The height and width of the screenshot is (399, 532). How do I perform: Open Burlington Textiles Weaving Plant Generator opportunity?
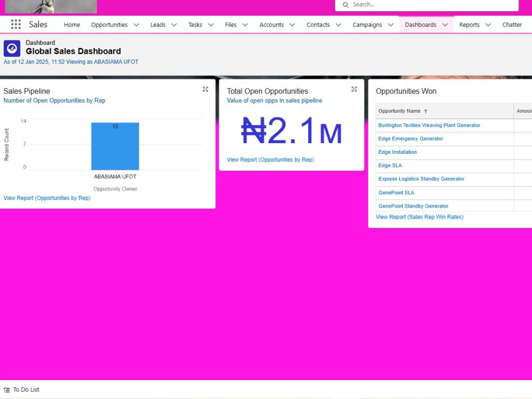coord(429,126)
